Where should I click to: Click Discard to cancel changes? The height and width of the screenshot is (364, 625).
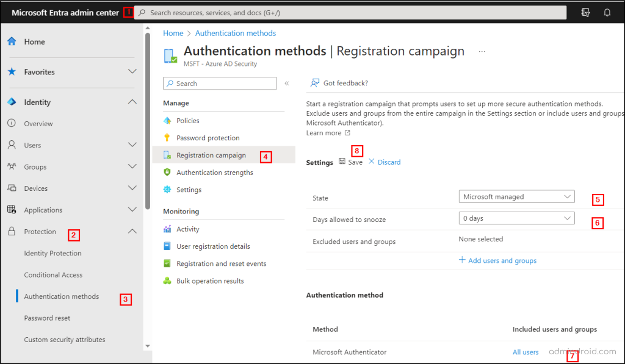point(388,162)
